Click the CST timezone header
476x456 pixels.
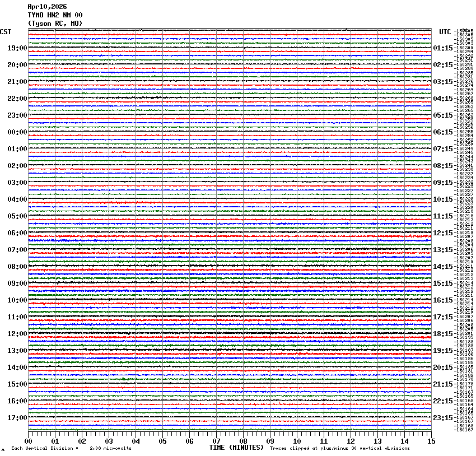pyautogui.click(x=6, y=31)
